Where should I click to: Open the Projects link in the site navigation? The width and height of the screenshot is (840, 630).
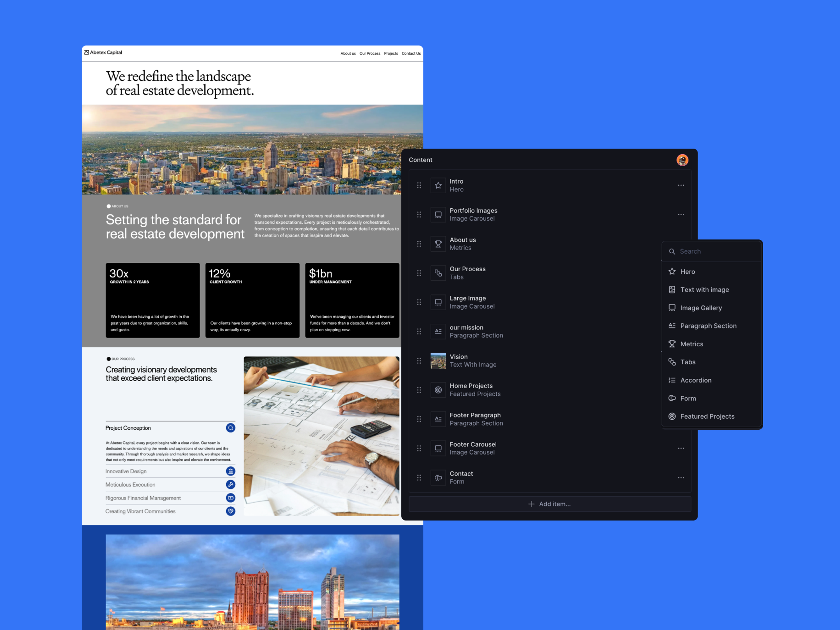[x=391, y=54]
